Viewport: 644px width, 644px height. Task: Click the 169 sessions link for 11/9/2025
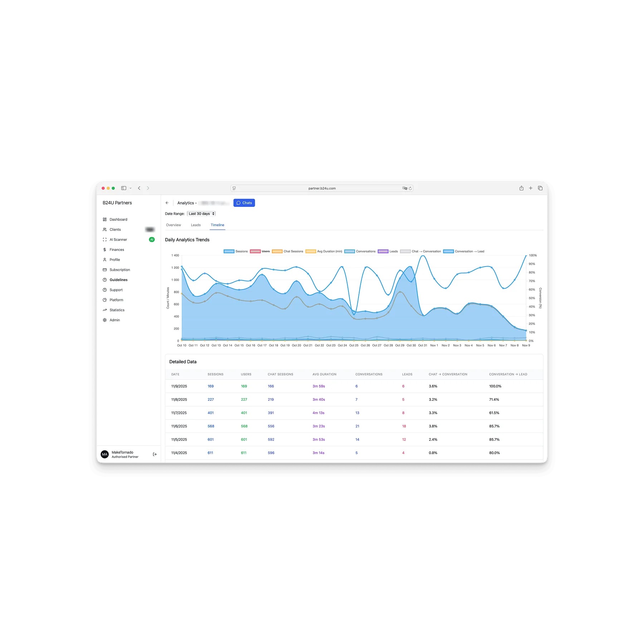[x=211, y=386]
